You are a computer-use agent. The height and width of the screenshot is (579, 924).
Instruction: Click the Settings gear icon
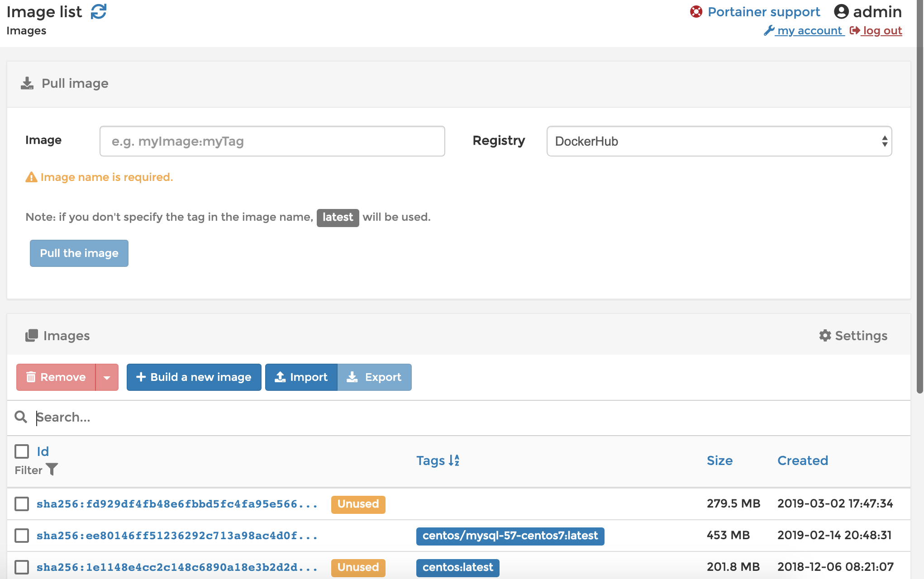point(825,336)
